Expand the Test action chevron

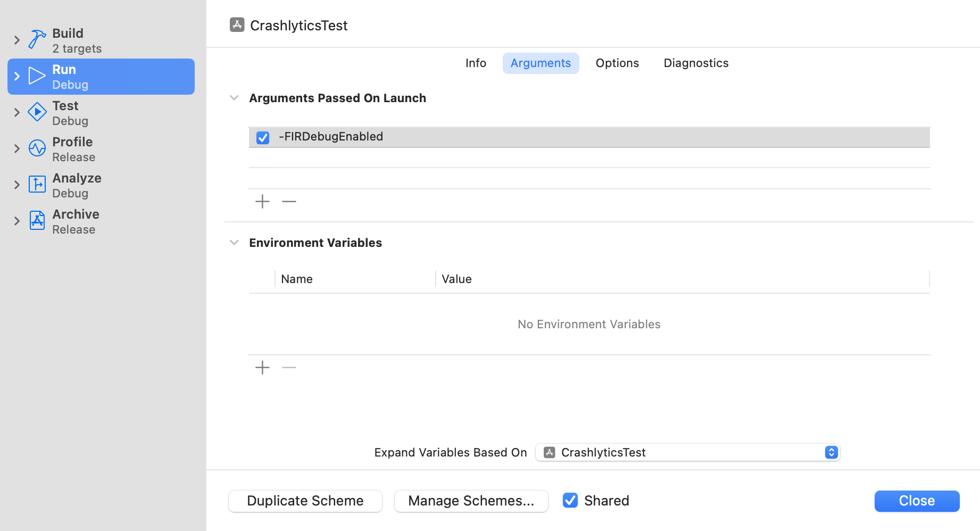pos(16,112)
